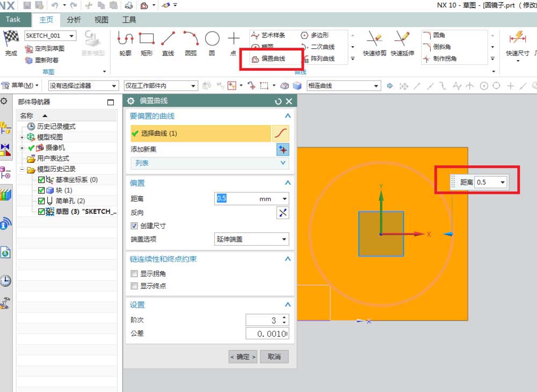Select the Arc (圆弧) tool
The width and height of the screenshot is (537, 392).
191,43
